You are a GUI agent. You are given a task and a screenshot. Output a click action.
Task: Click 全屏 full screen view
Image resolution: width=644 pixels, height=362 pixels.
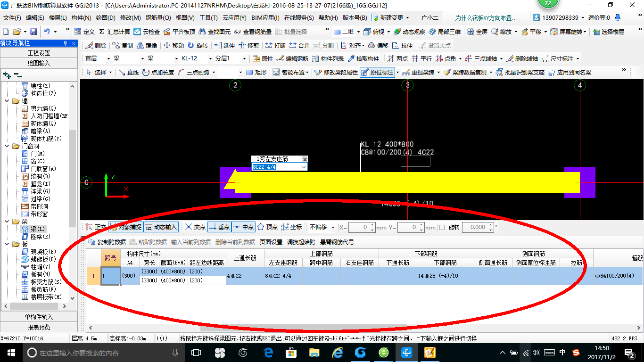tap(477, 32)
